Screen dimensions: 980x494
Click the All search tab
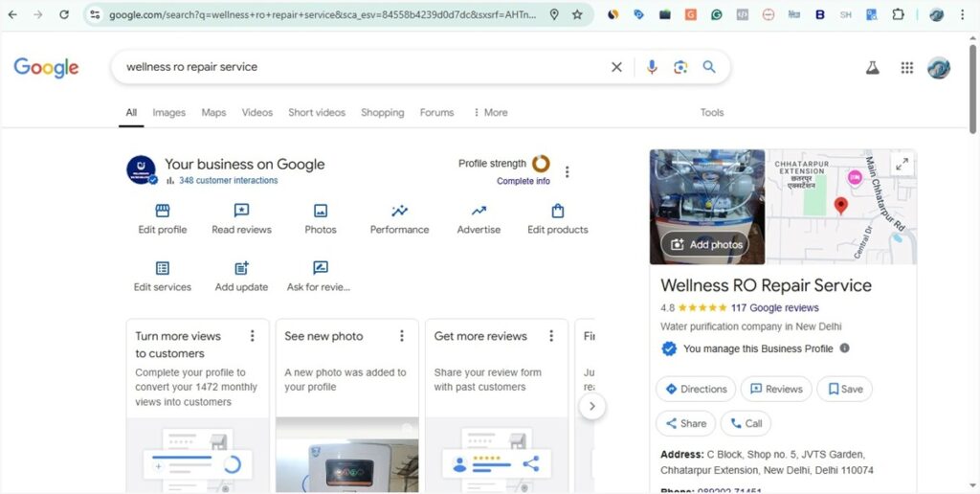131,113
